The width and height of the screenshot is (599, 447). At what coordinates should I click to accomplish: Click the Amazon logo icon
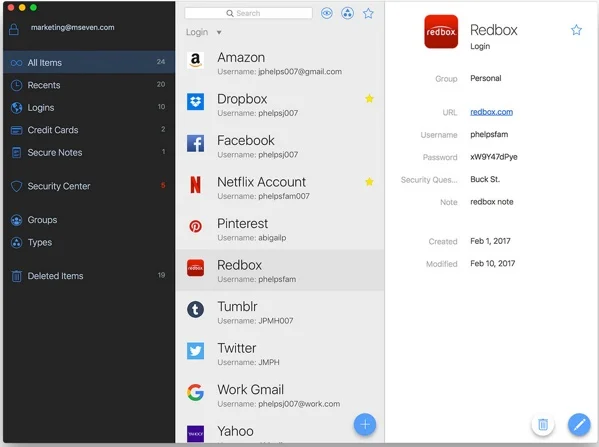coord(195,60)
